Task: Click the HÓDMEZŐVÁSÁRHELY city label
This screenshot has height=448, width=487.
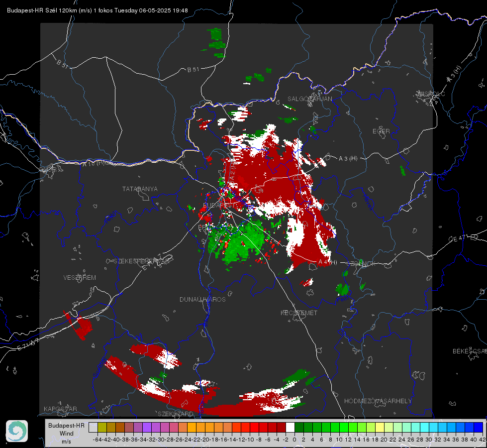Action: click(378, 401)
